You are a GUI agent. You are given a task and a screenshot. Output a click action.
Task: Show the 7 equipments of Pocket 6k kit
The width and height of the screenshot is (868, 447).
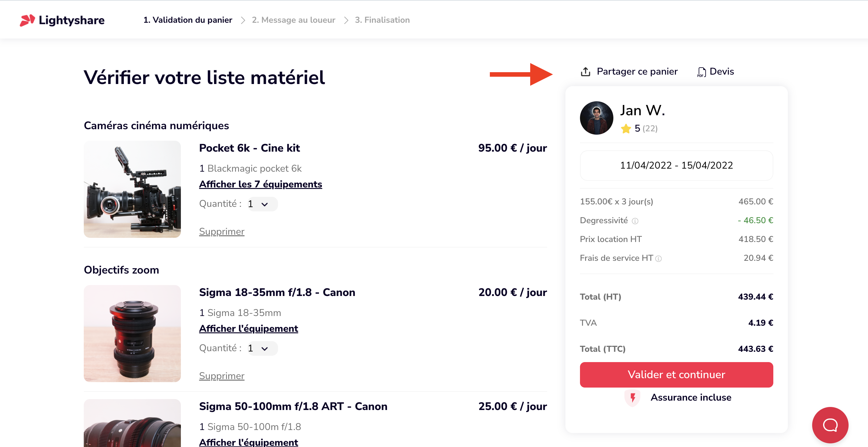(260, 184)
